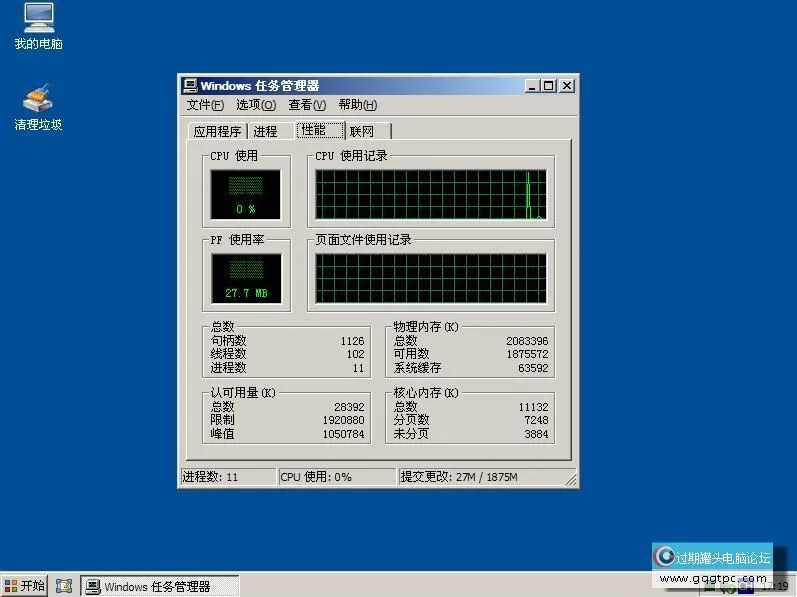The height and width of the screenshot is (597, 797).
Task: Click the 可用数 value 1875572
Action: 527,354
